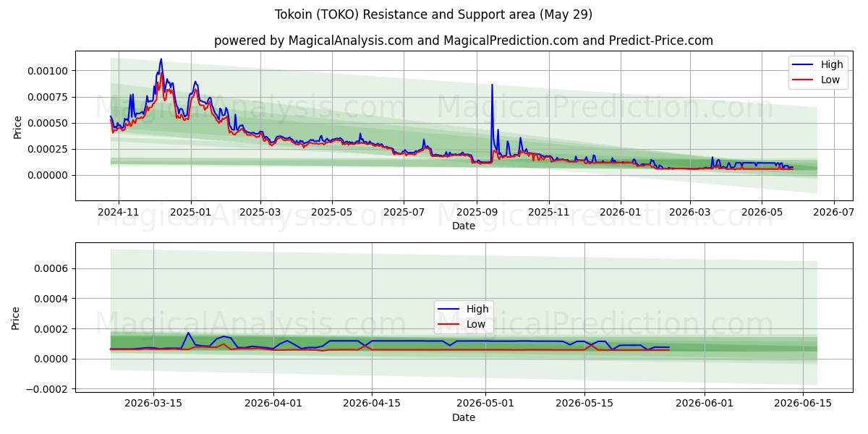This screenshot has width=868, height=434.
Task: Click the 'Date' axis title under bottom chart
Action: click(464, 417)
